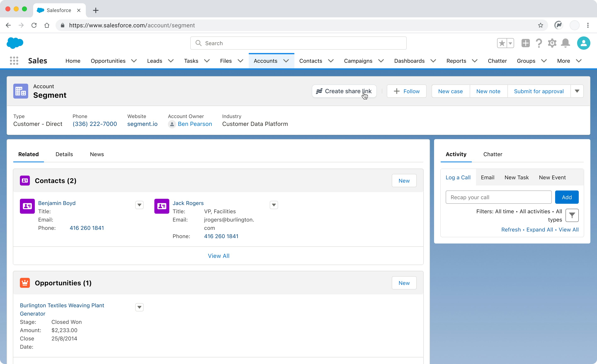Go to the Home nav tab
The width and height of the screenshot is (597, 364).
click(73, 61)
